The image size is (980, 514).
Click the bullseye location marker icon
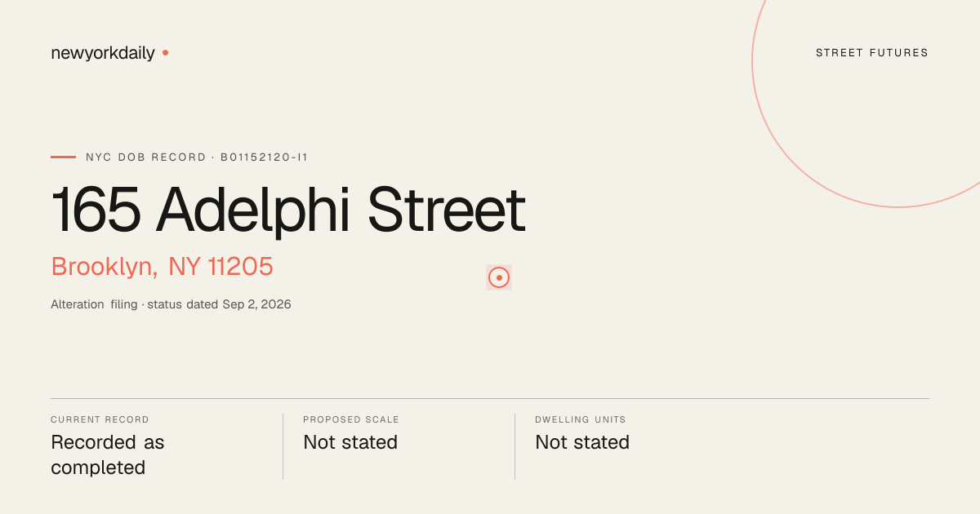499,277
